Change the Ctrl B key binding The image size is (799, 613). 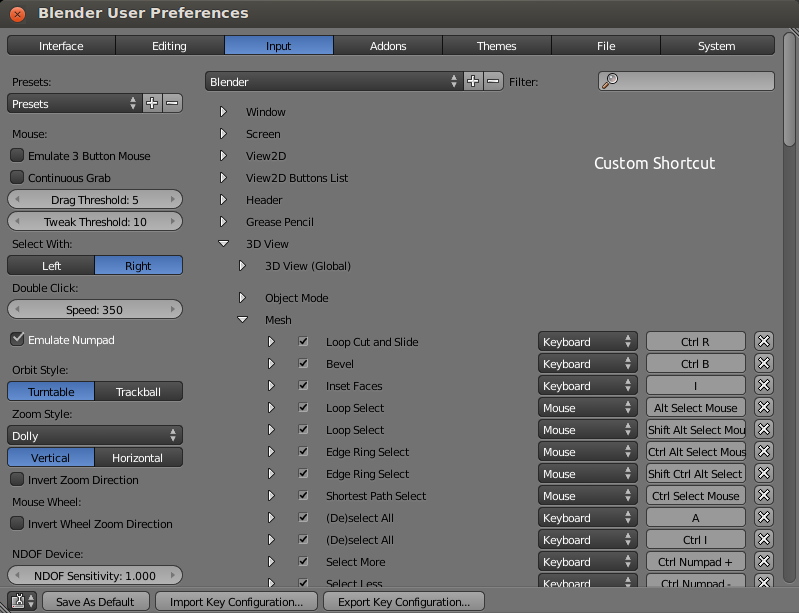[696, 363]
